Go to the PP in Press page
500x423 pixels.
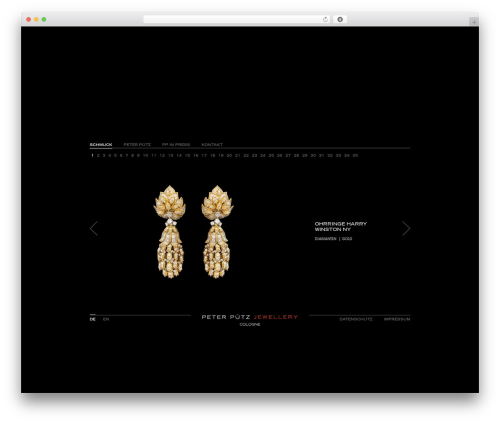[176, 144]
